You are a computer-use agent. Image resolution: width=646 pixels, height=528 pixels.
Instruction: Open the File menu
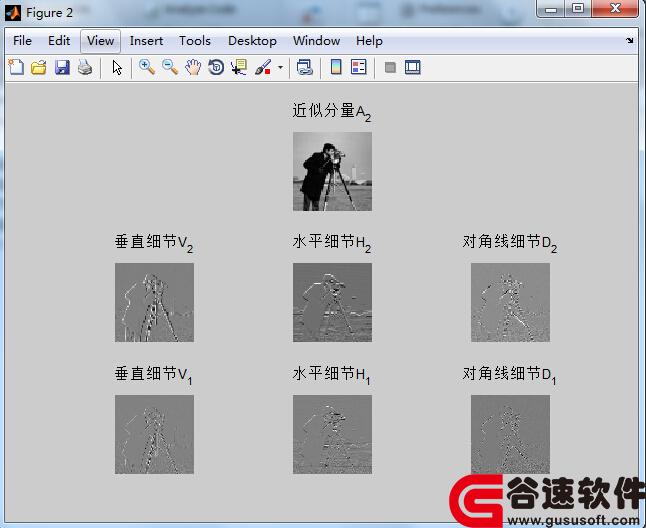point(22,41)
